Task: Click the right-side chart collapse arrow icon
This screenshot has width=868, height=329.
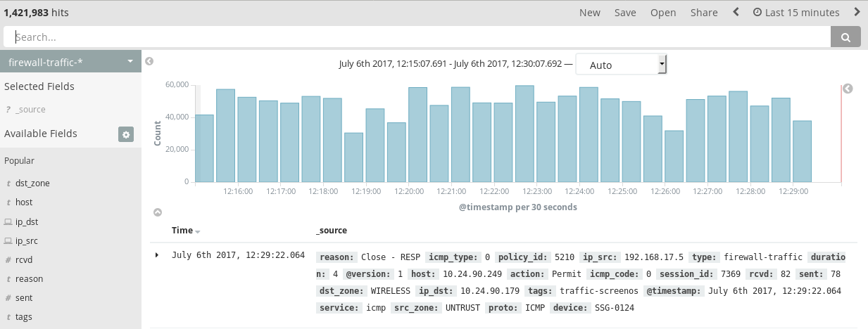Action: pos(848,89)
